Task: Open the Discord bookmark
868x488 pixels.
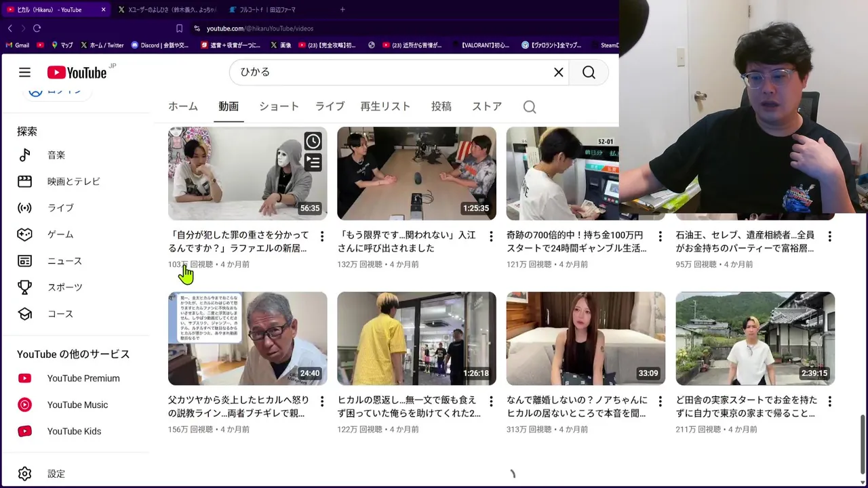Action: pyautogui.click(x=161, y=45)
